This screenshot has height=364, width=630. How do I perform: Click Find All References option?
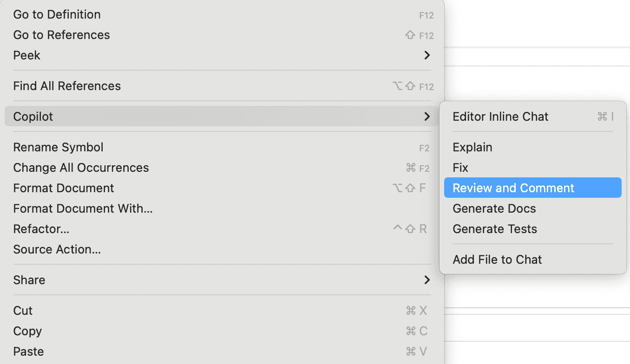[67, 86]
